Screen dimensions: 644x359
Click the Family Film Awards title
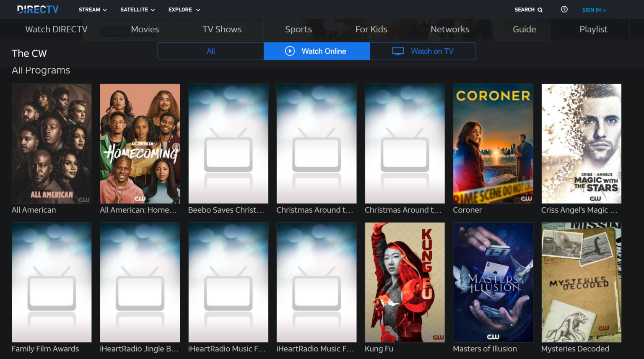[x=45, y=349]
